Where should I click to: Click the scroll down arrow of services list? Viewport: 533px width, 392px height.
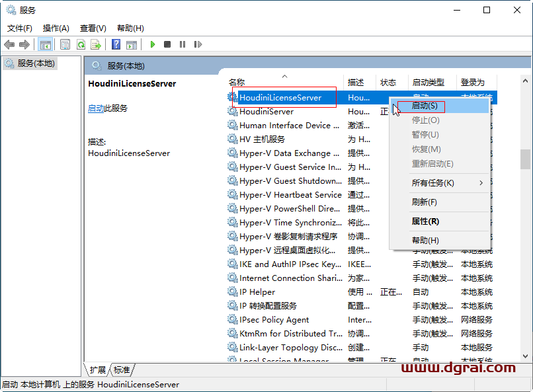click(x=525, y=356)
